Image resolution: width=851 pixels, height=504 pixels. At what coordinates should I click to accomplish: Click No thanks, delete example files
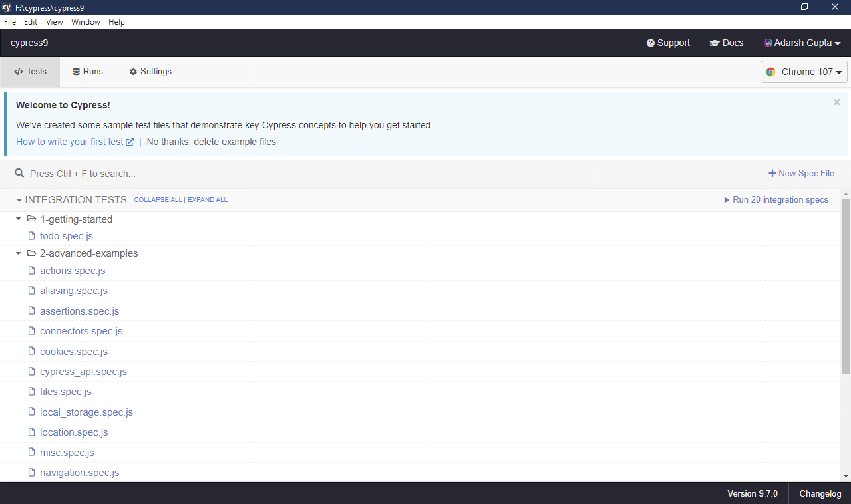coord(210,142)
